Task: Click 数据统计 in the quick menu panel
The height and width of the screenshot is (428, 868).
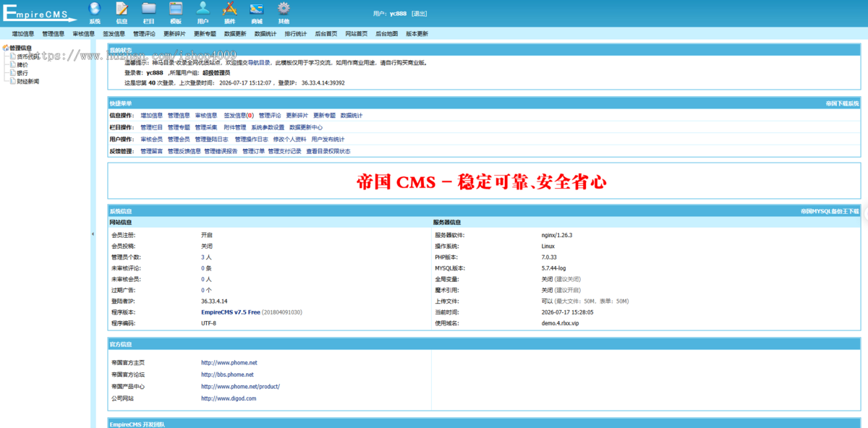Action: 352,115
